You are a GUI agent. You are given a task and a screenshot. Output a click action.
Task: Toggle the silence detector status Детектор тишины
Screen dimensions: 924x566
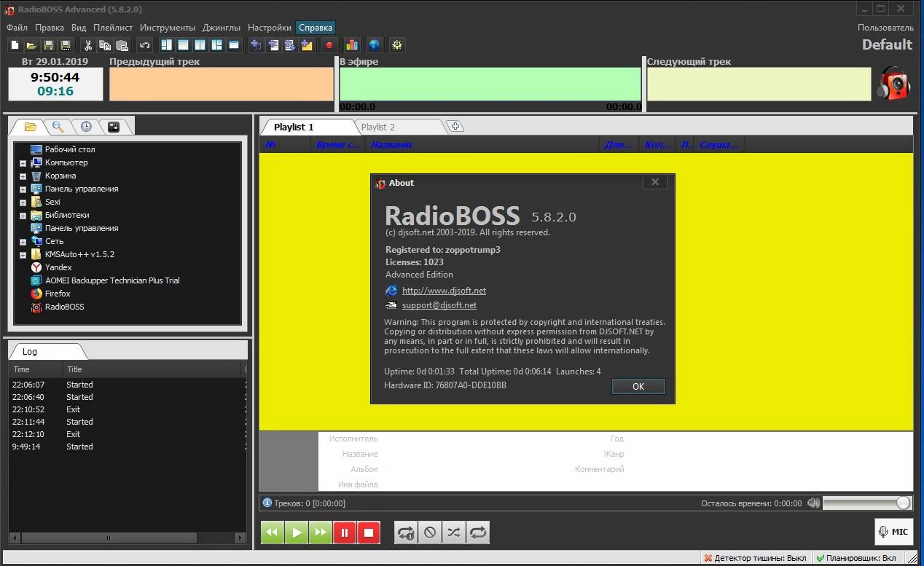(x=755, y=558)
